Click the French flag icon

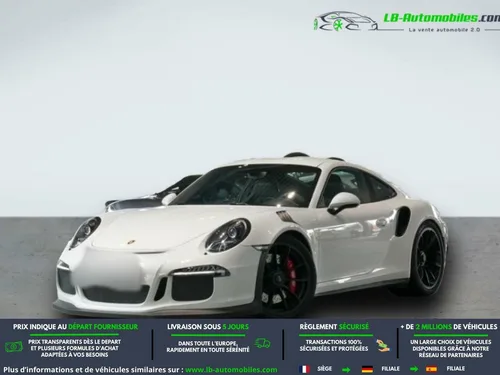(304, 369)
